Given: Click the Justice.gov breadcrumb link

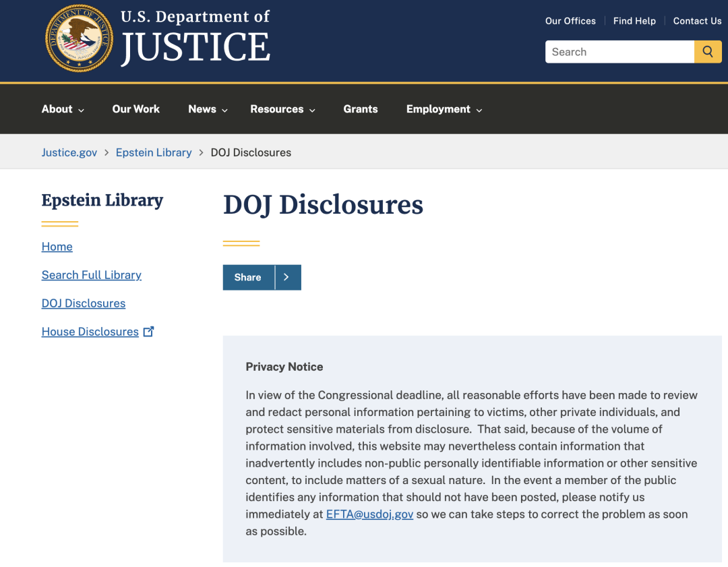Looking at the screenshot, I should [x=69, y=152].
